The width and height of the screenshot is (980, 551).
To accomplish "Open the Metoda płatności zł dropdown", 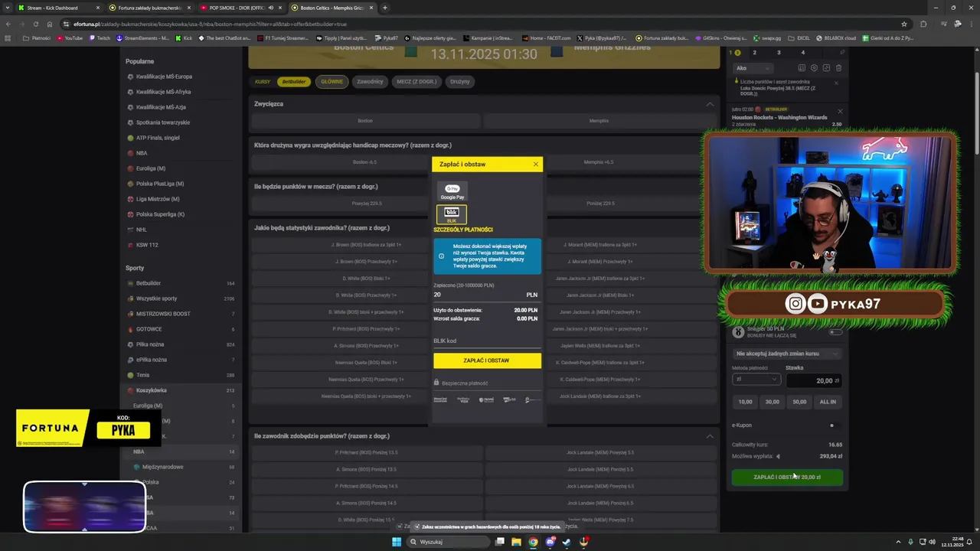I will (x=756, y=380).
